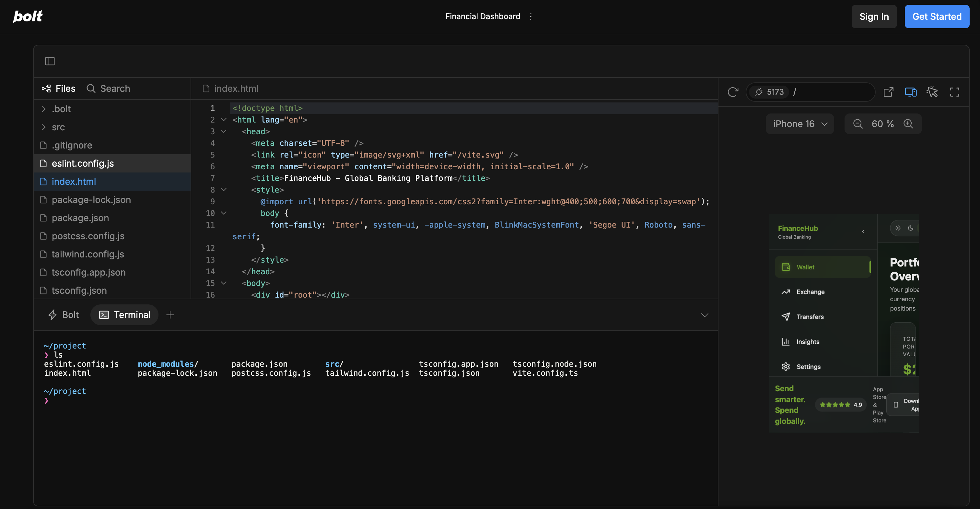Toggle device preview mode off

coord(911,92)
